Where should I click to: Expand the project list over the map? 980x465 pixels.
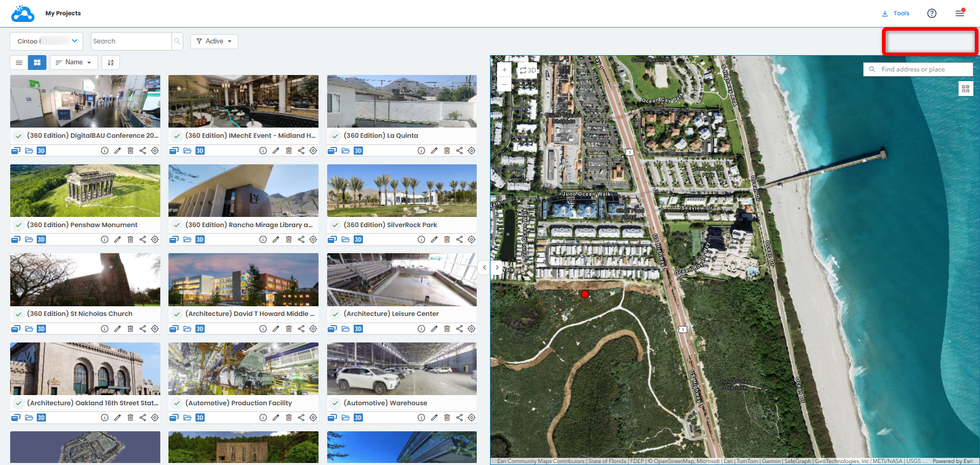point(497,267)
